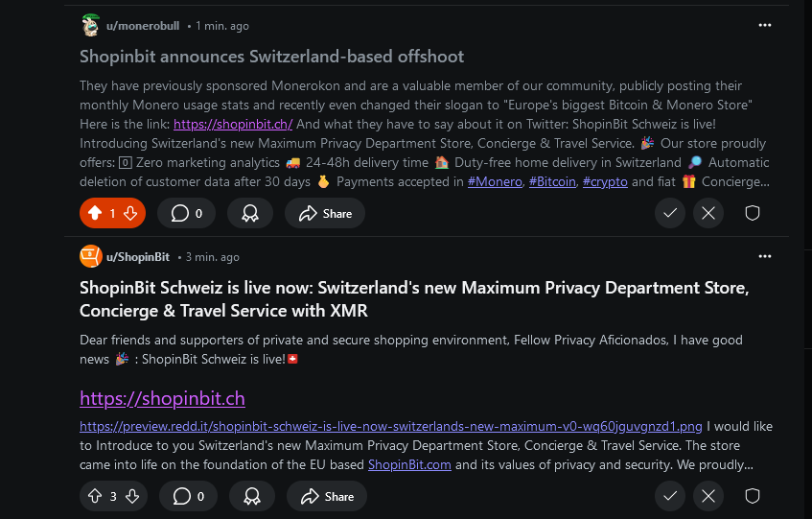
Task: Approve the monerobull post with checkmark
Action: pos(670,213)
